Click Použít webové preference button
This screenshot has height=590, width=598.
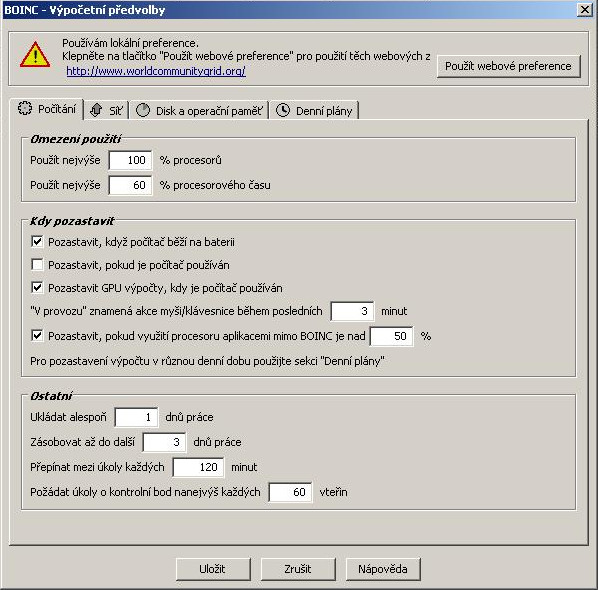pos(508,66)
